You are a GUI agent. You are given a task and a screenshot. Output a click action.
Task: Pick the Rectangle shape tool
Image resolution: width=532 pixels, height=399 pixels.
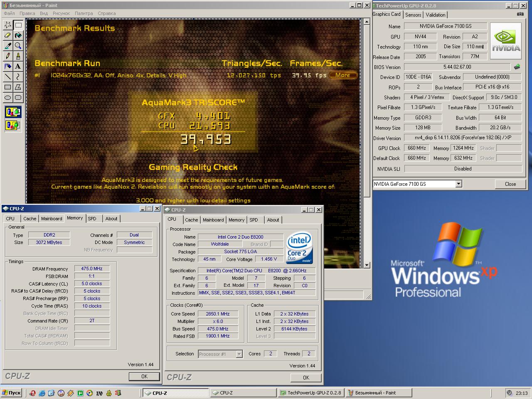coord(8,87)
